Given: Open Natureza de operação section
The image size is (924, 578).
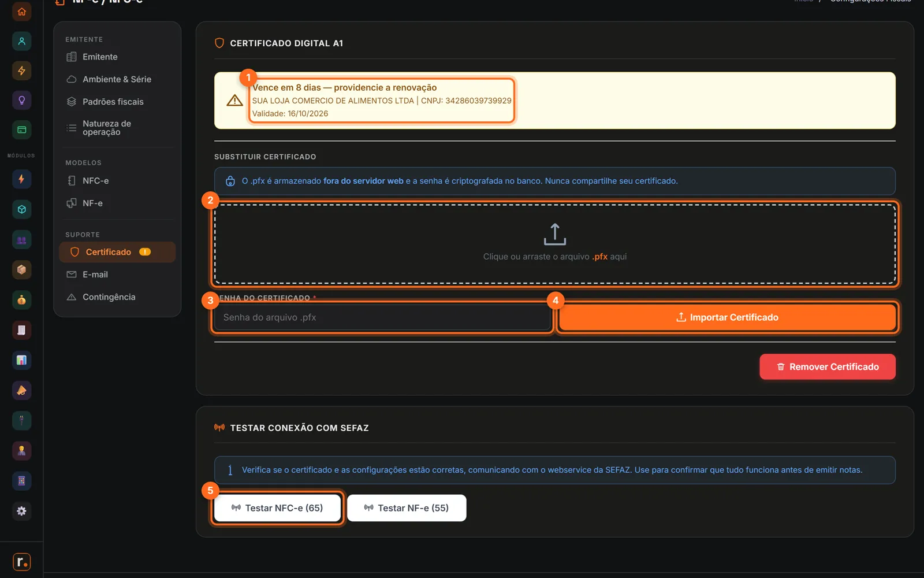Looking at the screenshot, I should (117, 128).
